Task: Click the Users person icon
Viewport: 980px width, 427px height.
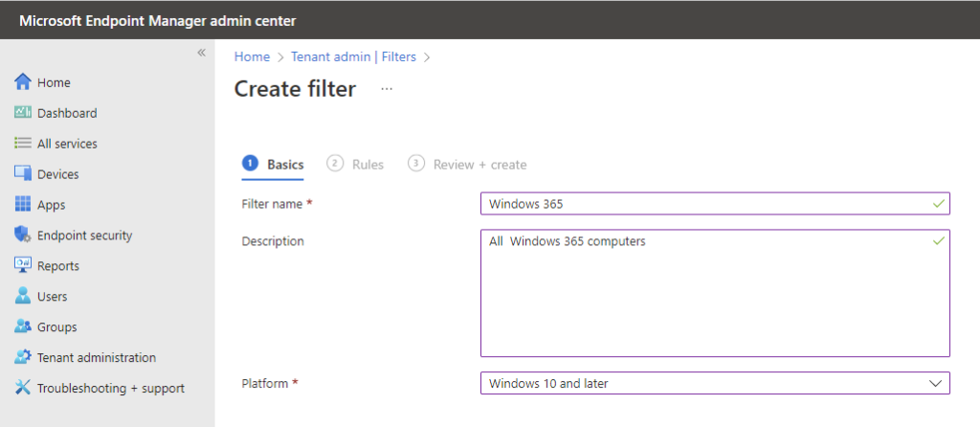Action: pyautogui.click(x=23, y=296)
